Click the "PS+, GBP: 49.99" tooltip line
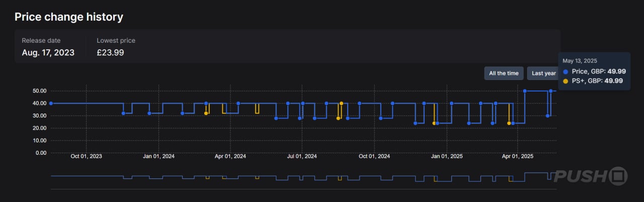Viewport: 644px width, 202px height. coord(597,80)
